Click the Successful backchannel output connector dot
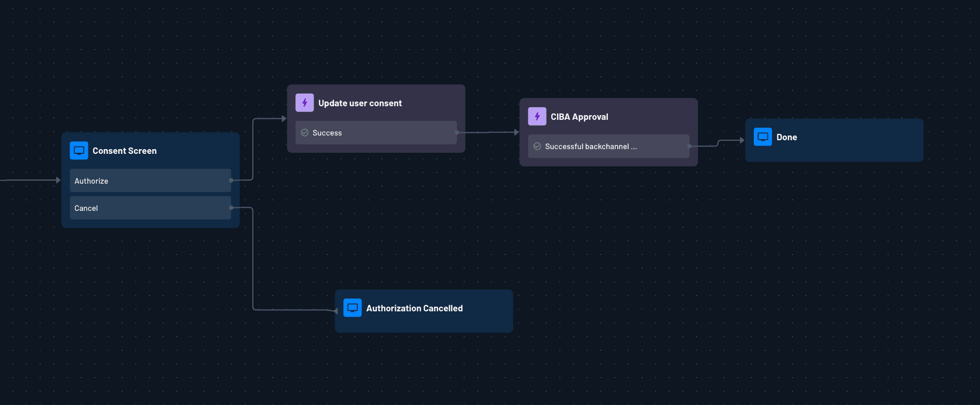 [689, 147]
